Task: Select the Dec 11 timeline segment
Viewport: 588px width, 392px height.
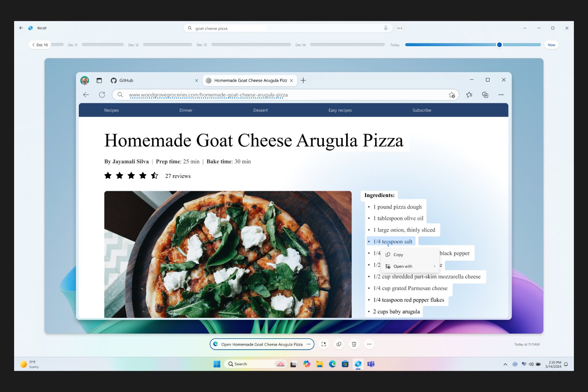Action: click(x=103, y=45)
